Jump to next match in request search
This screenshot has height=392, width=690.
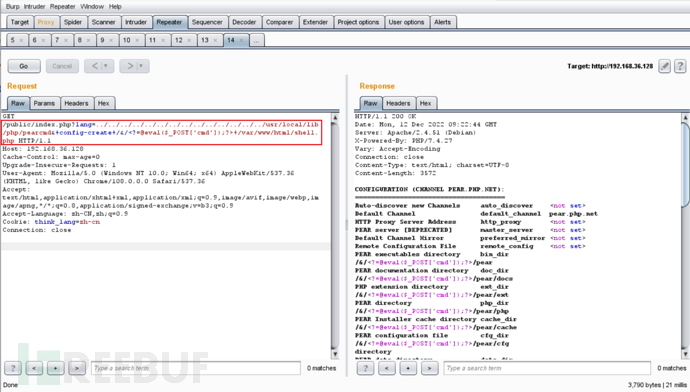(77, 368)
